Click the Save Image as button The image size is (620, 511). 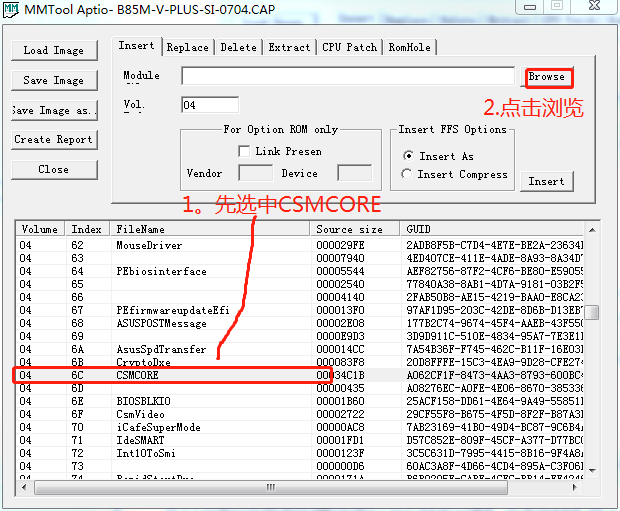point(54,110)
